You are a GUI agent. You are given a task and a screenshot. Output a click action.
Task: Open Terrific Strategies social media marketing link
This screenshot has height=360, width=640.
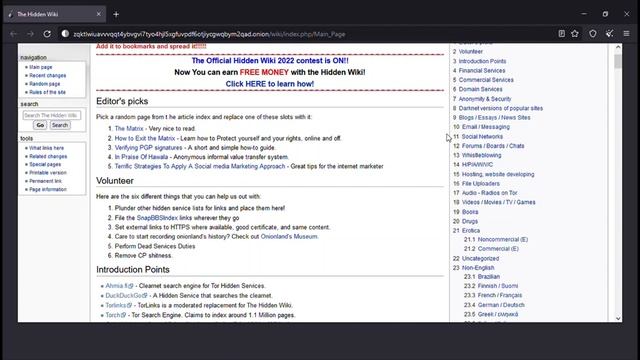click(x=200, y=167)
